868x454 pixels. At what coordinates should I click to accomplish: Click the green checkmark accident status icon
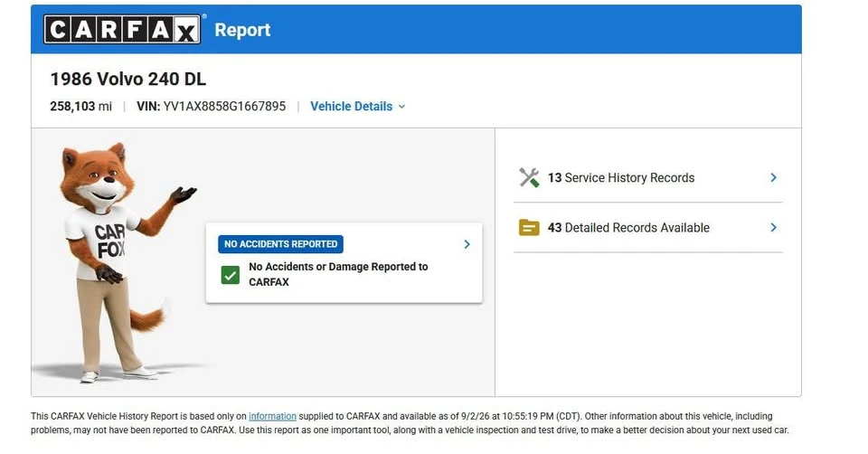tap(231, 275)
